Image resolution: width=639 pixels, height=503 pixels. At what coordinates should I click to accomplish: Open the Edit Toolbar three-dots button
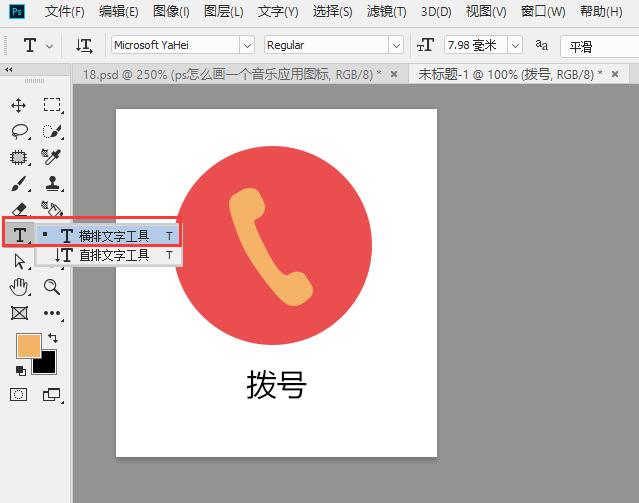coord(52,313)
